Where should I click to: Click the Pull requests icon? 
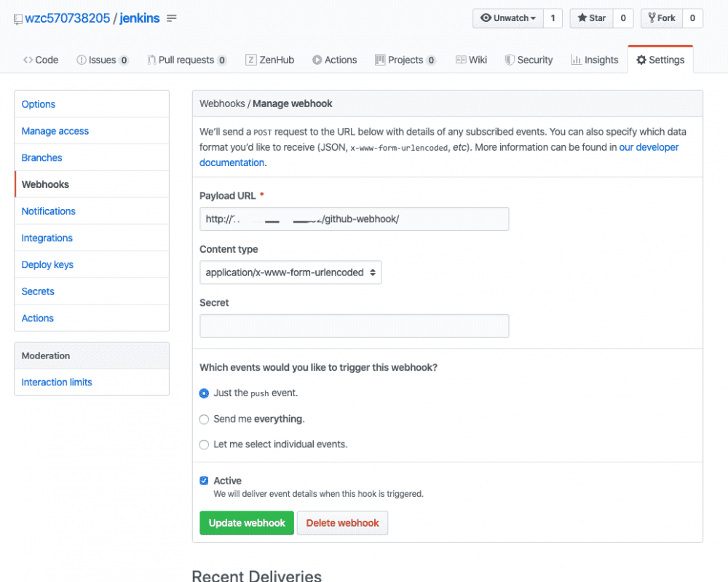[151, 60]
